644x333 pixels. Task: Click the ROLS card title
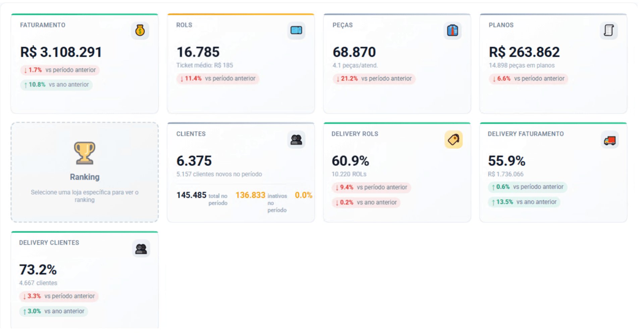pos(184,25)
